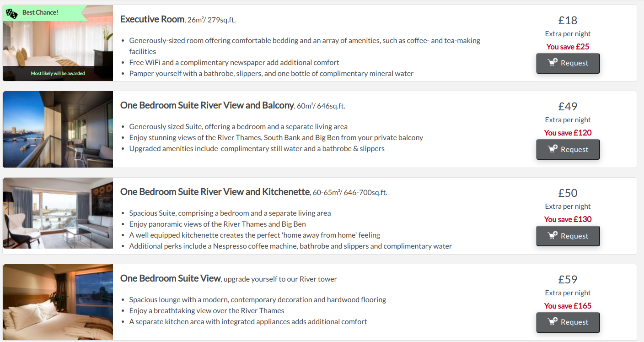Click the One Bedroom Suite View heading

coord(171,278)
